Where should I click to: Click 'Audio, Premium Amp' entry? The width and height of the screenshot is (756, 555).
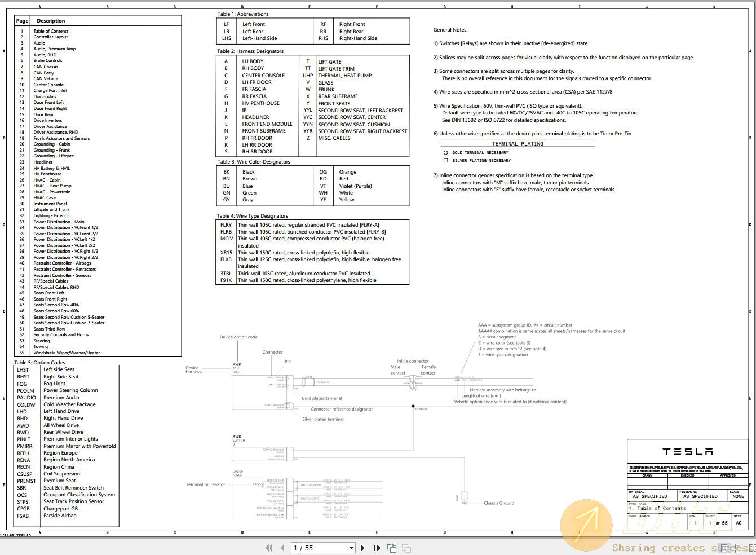pos(54,49)
